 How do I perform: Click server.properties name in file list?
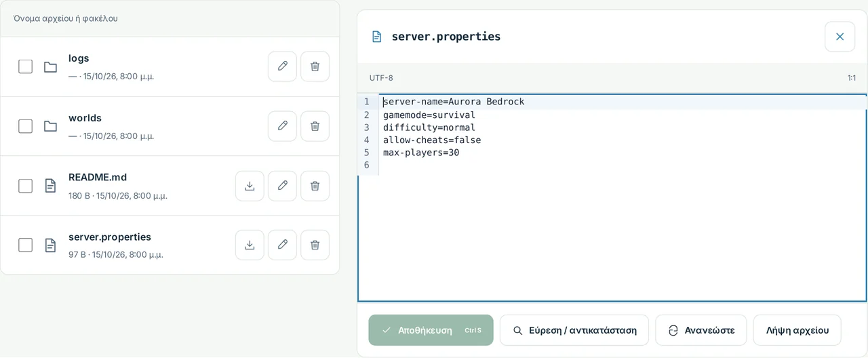click(x=110, y=237)
